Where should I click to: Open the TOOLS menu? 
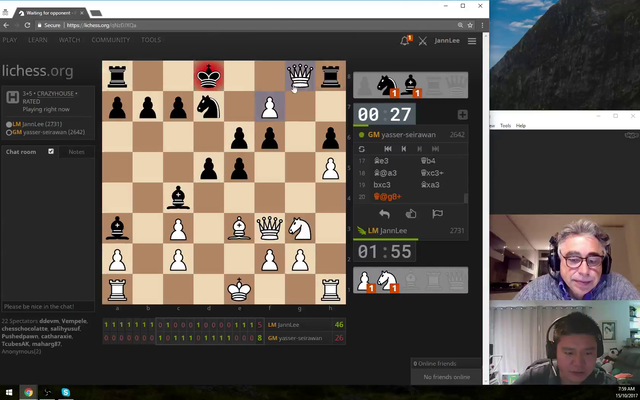(151, 40)
